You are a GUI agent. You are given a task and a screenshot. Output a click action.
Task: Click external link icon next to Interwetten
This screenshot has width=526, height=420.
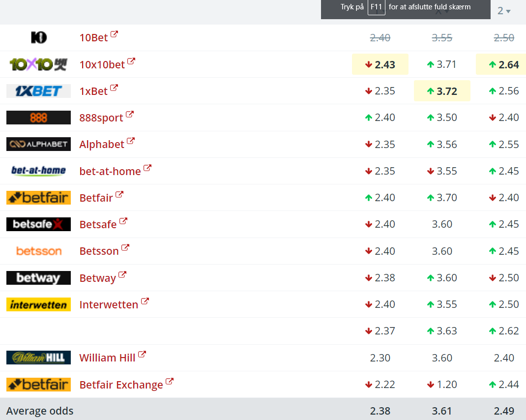click(x=145, y=301)
